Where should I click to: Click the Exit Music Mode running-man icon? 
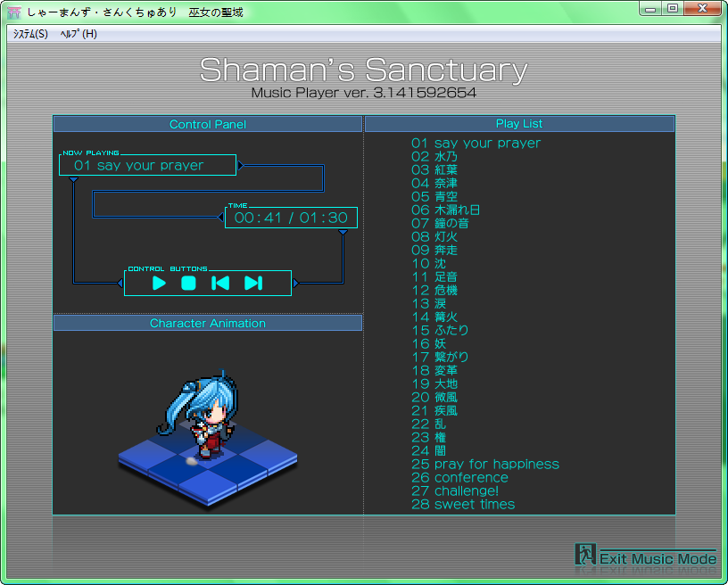pos(584,555)
